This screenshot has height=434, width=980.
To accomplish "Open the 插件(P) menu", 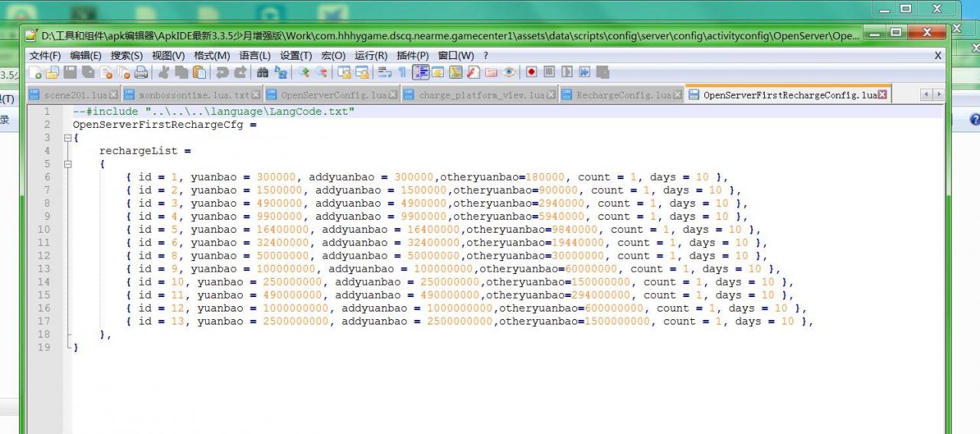I will coord(413,56).
